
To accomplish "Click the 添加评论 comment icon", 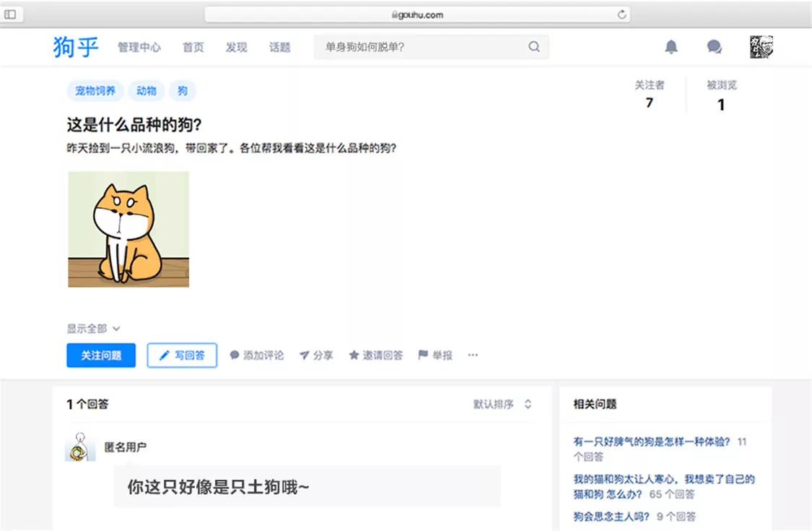I will pos(235,355).
